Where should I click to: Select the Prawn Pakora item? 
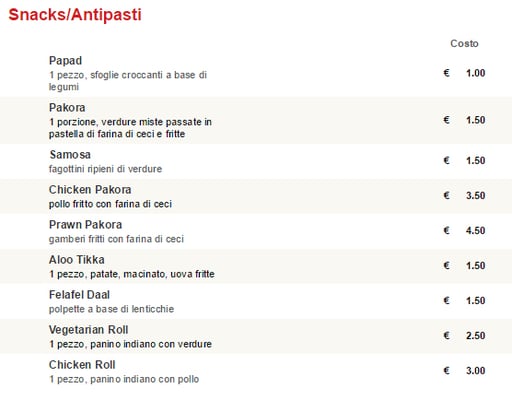pos(85,225)
